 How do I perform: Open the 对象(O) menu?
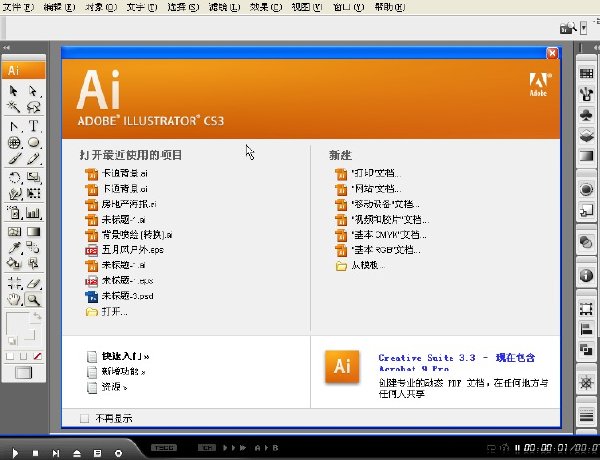(x=101, y=7)
